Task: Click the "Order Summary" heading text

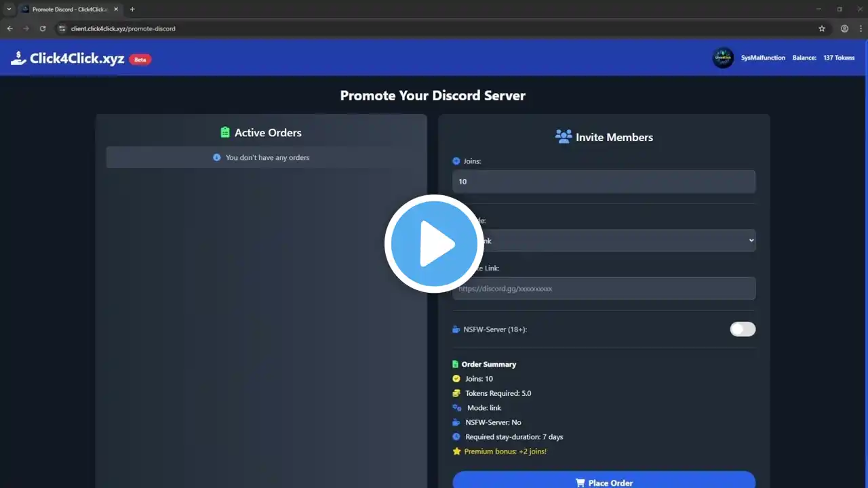Action: [x=489, y=364]
